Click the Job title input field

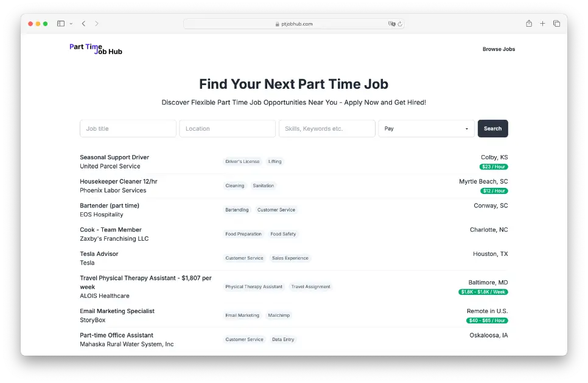click(128, 128)
